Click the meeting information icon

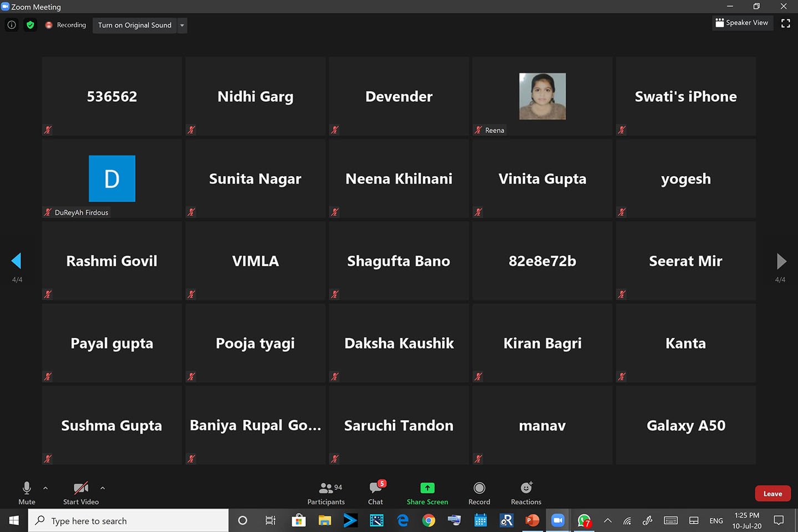tap(12, 25)
